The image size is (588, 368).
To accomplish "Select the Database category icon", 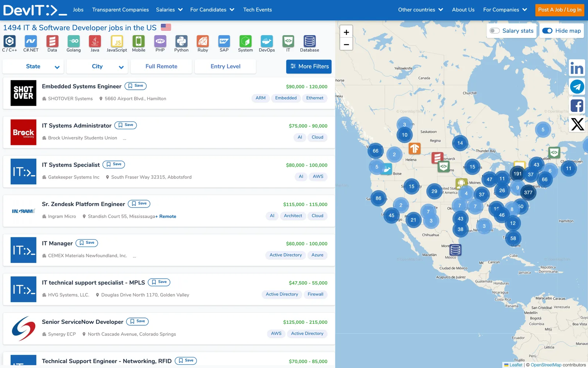I will (309, 41).
